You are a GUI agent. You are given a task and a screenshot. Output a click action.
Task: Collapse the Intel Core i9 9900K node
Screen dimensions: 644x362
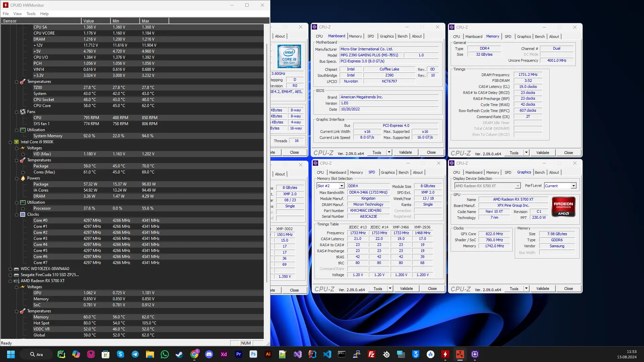(10, 142)
